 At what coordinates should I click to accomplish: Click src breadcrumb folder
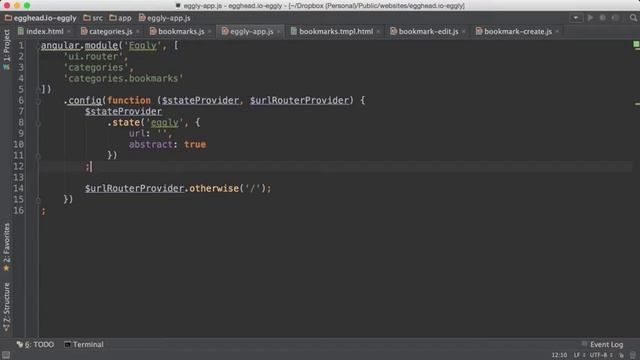pos(93,18)
